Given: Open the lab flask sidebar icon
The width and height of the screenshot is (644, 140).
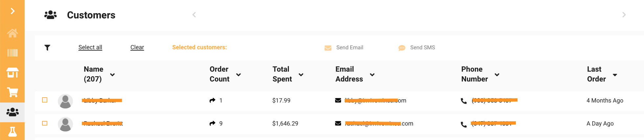Looking at the screenshot, I should point(12,132).
